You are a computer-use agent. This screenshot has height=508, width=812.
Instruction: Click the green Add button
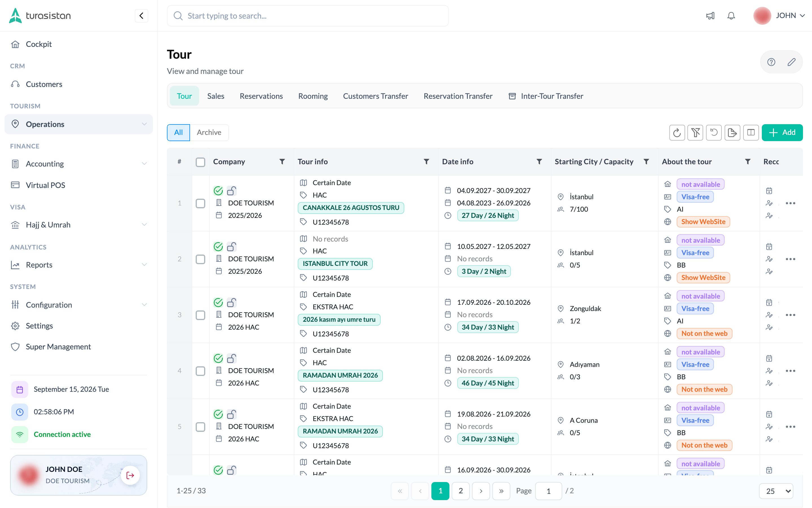(x=782, y=132)
